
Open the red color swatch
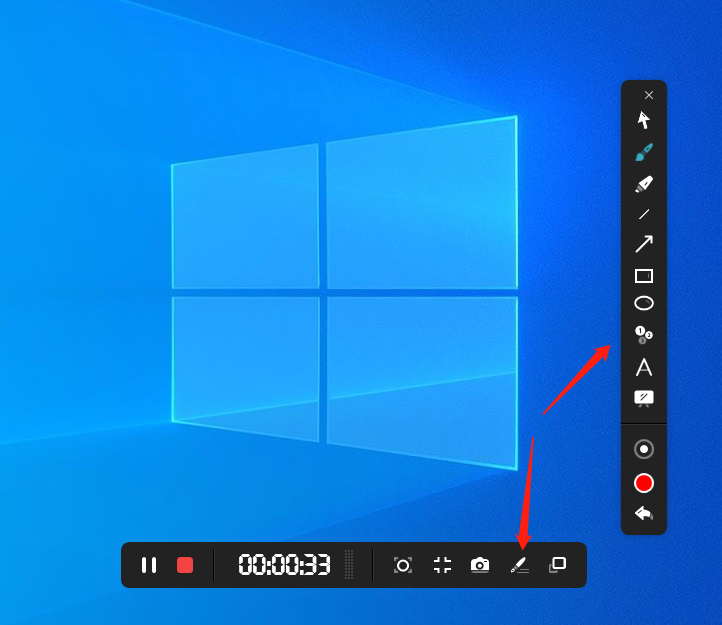(644, 483)
